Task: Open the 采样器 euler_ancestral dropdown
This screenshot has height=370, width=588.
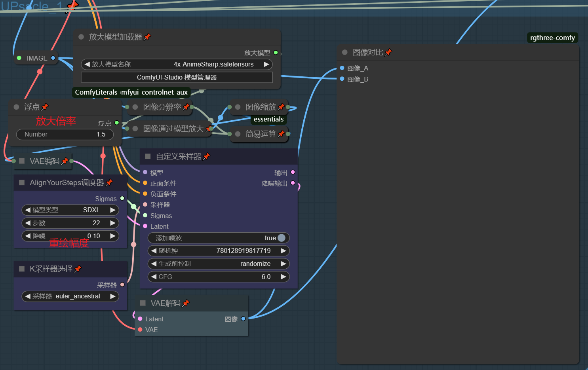Action: [70, 296]
